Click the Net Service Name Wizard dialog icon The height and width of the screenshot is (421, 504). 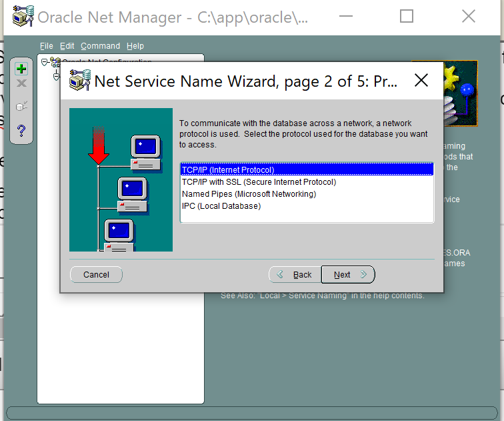(x=80, y=81)
